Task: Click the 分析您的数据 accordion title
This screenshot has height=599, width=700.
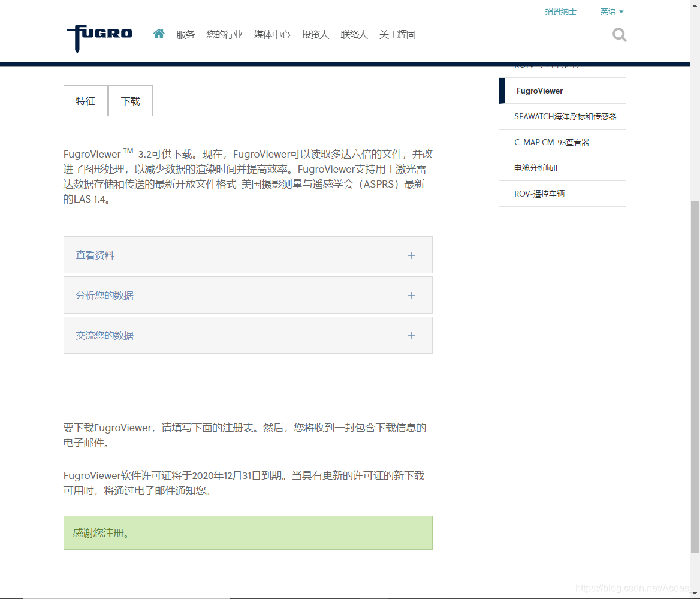Action: pos(104,295)
